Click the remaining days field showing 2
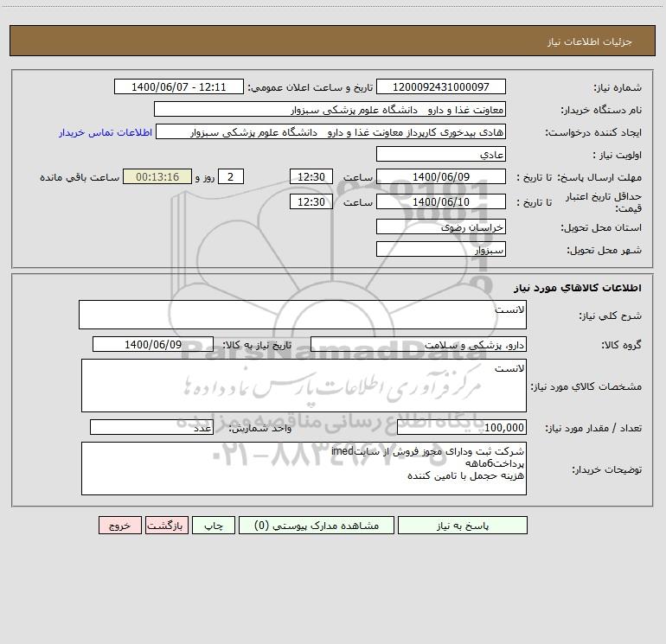 coord(231,176)
